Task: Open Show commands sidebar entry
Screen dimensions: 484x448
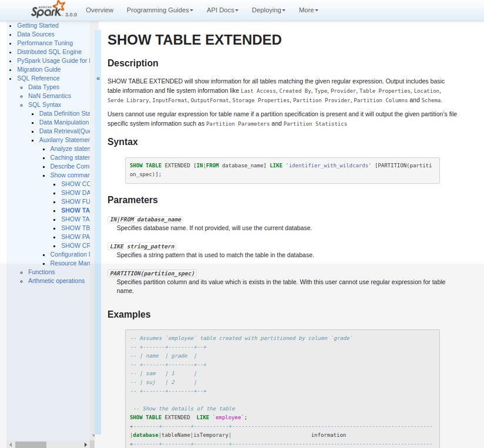Action: pyautogui.click(x=70, y=175)
